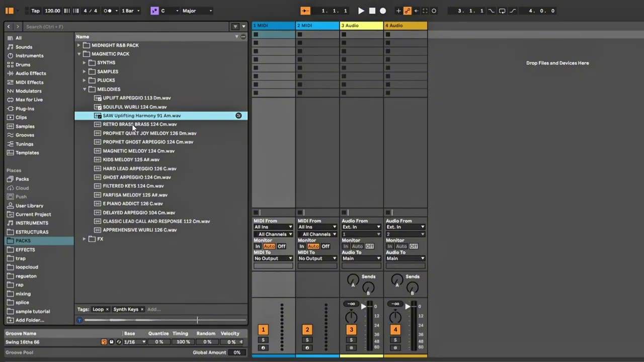Select Grooves category

(x=25, y=135)
